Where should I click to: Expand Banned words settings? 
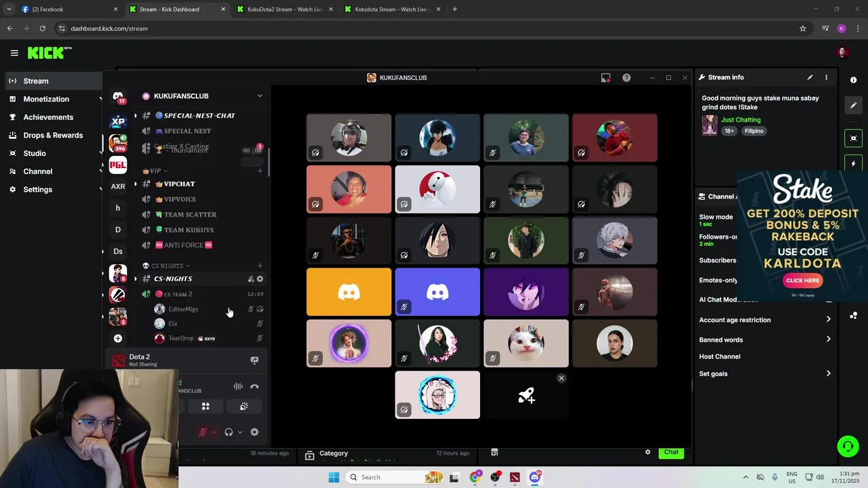[765, 340]
